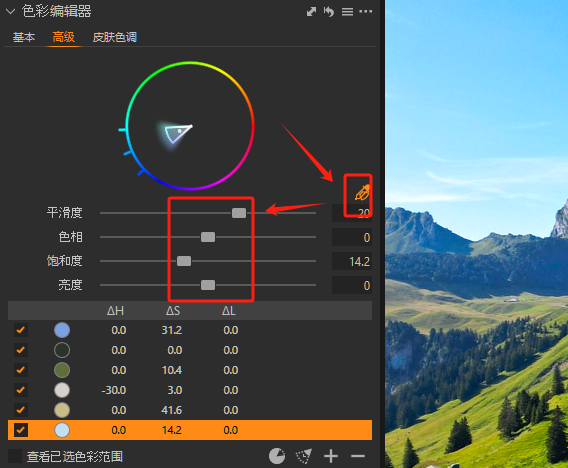This screenshot has height=468, width=568.
Task: Open the color editor presets menu icon
Action: pos(347,12)
